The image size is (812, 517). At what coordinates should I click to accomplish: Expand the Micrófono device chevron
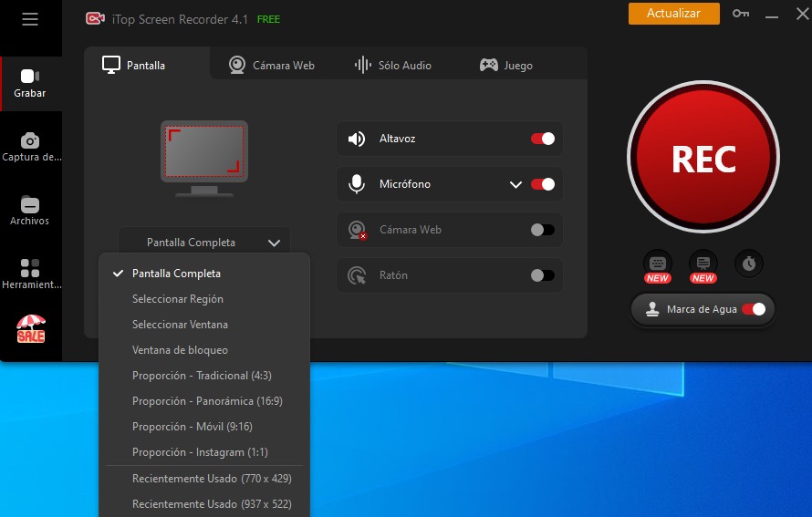click(x=515, y=184)
